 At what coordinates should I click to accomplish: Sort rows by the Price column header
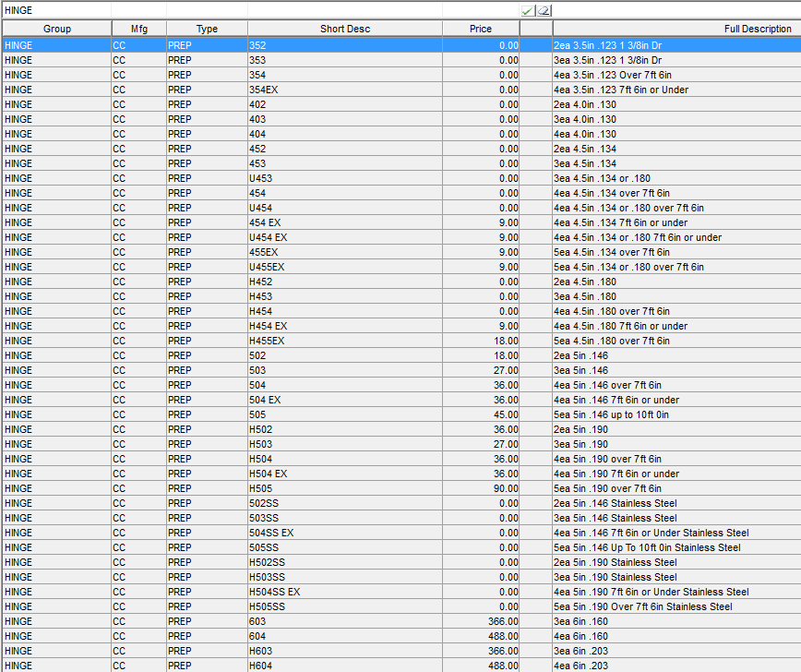coord(480,29)
